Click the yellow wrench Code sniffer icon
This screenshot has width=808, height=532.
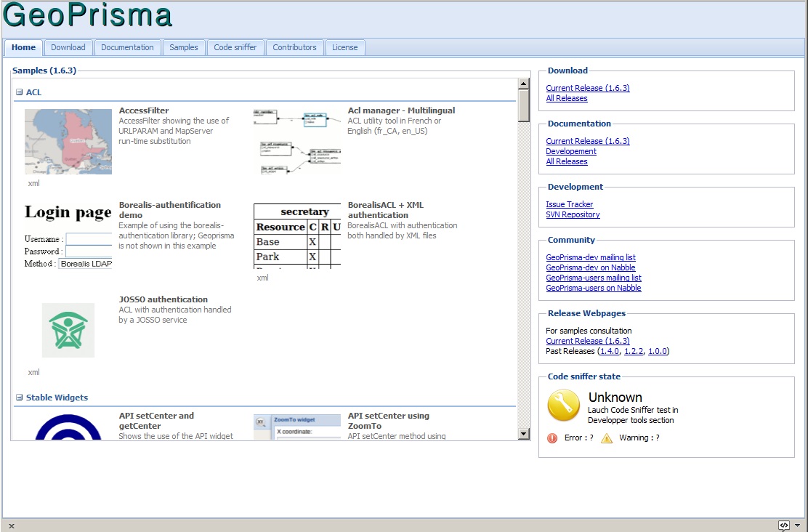tap(563, 406)
